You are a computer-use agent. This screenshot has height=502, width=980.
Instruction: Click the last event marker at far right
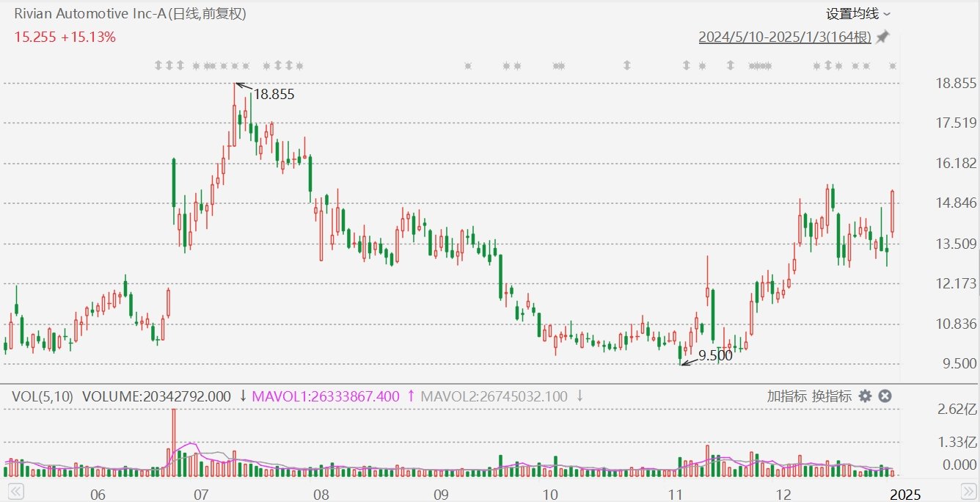click(893, 65)
